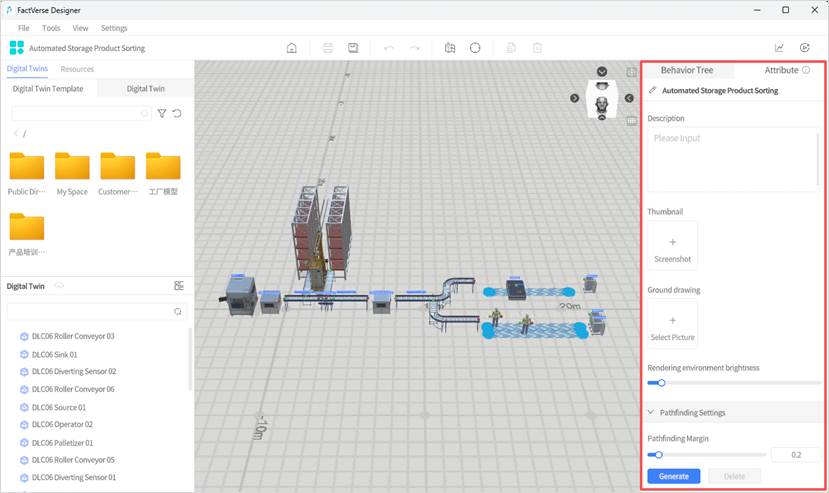The image size is (829, 493).
Task: Click Select Picture for ground drawing
Action: click(672, 325)
